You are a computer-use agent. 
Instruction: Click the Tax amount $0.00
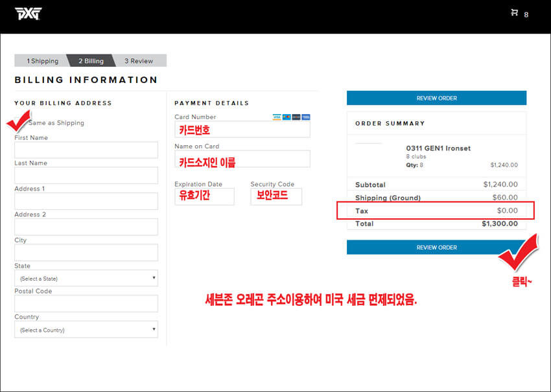[508, 211]
